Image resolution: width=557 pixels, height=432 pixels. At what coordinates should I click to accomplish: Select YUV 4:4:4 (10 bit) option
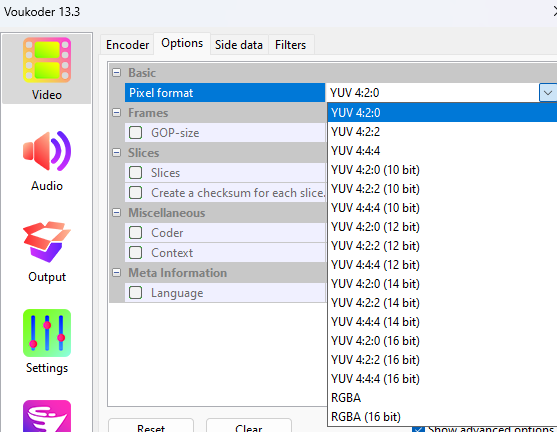point(442,208)
